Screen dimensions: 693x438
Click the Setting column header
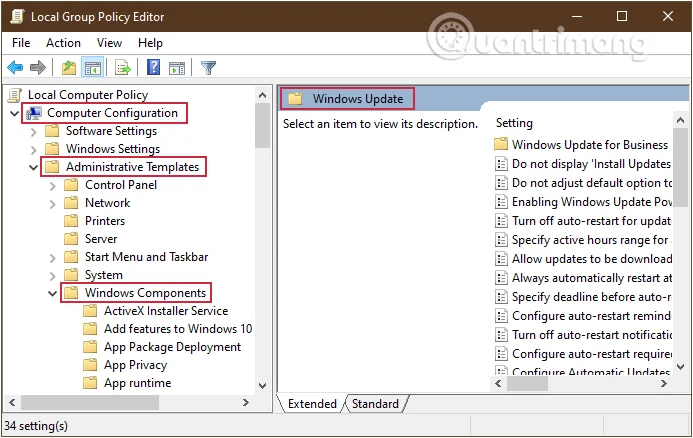pyautogui.click(x=514, y=123)
